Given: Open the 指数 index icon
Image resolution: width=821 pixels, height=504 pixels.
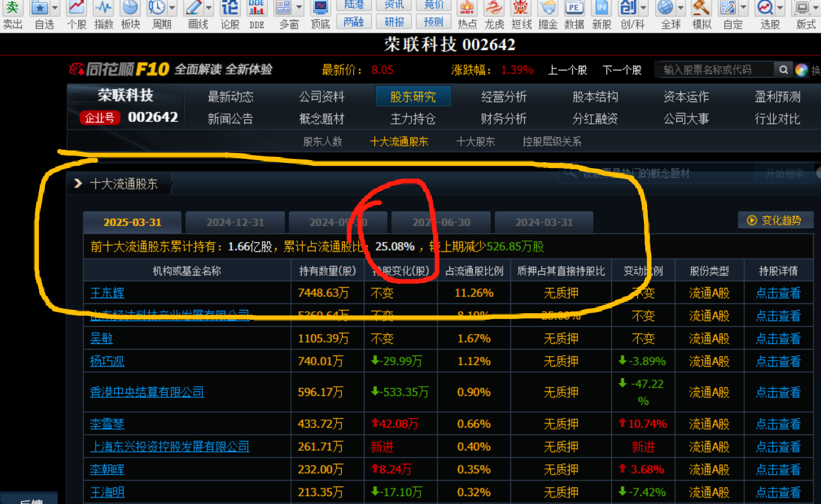Looking at the screenshot, I should tap(104, 8).
